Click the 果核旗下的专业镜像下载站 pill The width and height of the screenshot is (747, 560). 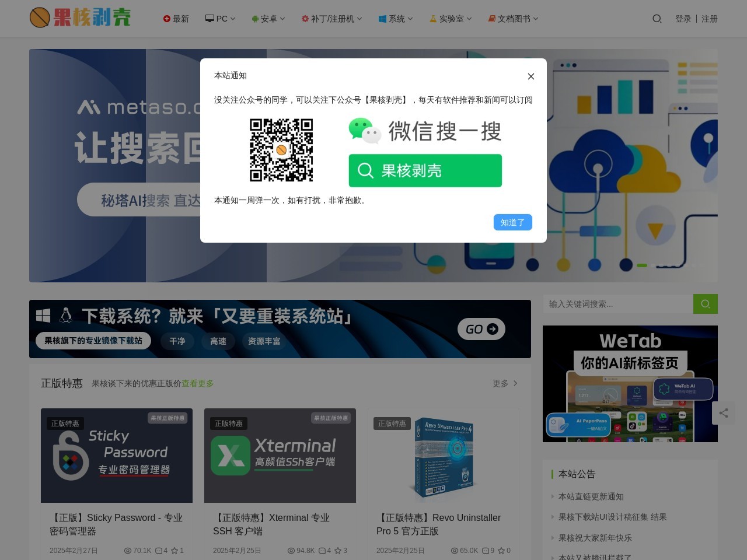pos(93,341)
